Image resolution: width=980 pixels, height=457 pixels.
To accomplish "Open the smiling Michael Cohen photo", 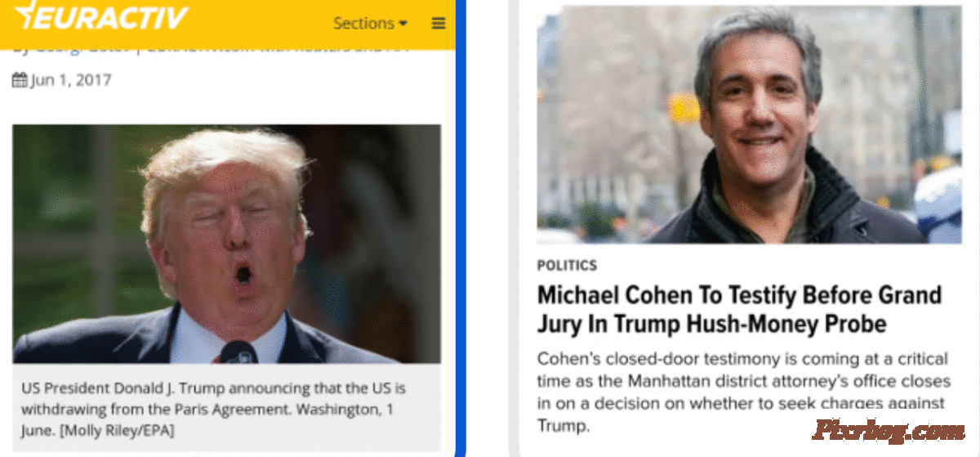I will pos(749,124).
